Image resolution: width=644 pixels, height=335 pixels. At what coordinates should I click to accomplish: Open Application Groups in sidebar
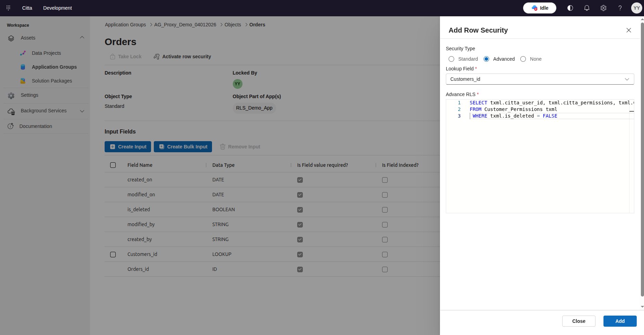54,67
